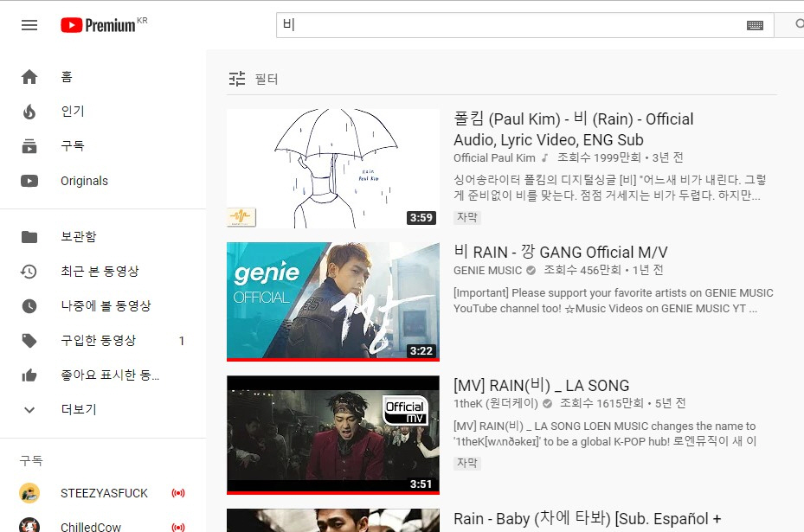The height and width of the screenshot is (532, 804).
Task: Open Paul Kim 비 (Rain) video title
Action: pyautogui.click(x=574, y=129)
